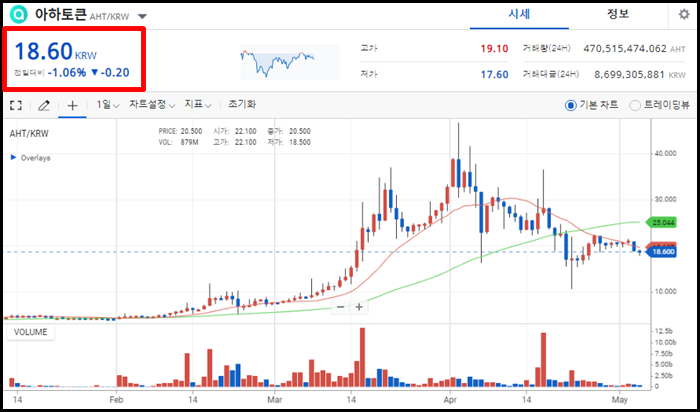
Task: Click the 30.000 price axis label
Action: [x=665, y=199]
